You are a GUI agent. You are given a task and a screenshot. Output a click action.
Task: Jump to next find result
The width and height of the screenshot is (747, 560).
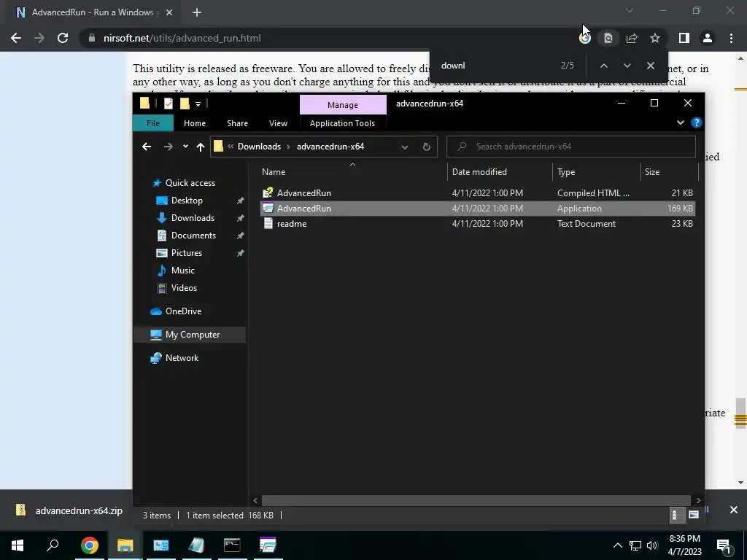click(627, 66)
